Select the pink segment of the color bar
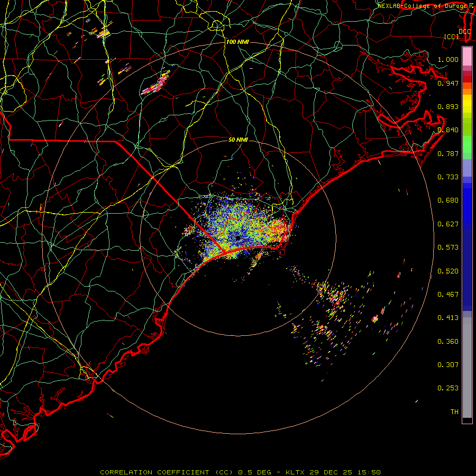 coord(467,57)
